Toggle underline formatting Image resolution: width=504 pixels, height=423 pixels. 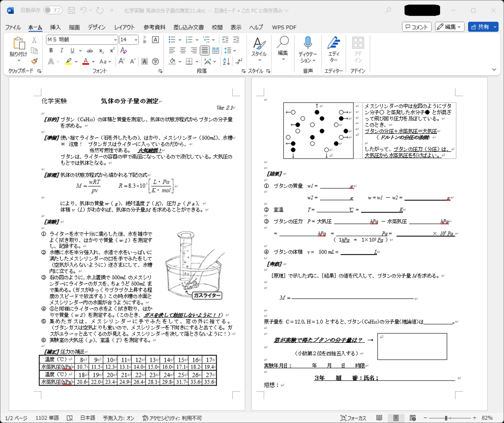[72, 50]
